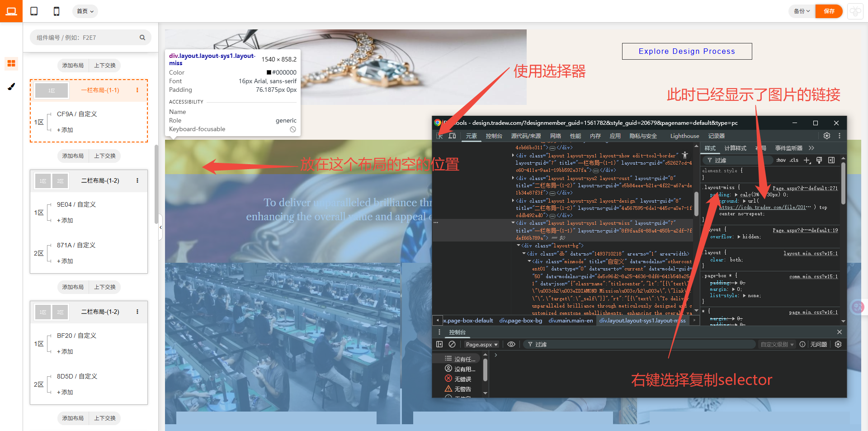This screenshot has width=868, height=431.
Task: Click the orange 保存 save button
Action: click(829, 11)
